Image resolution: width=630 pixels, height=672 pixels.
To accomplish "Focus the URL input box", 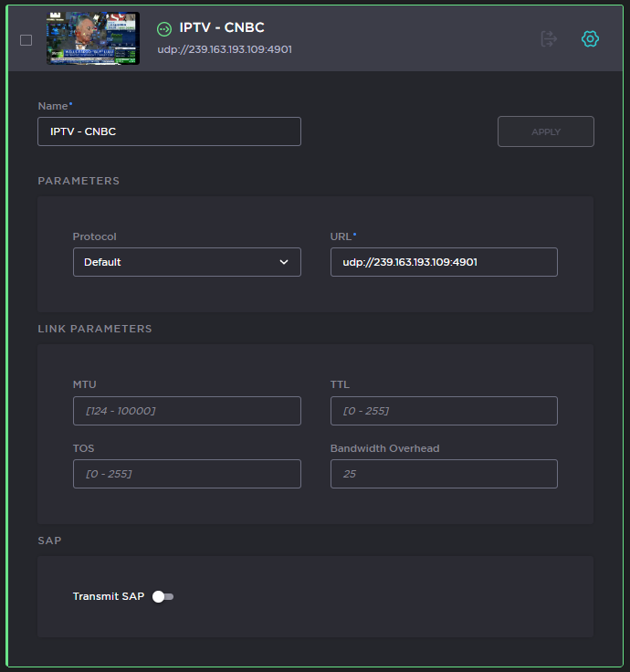I will pos(443,262).
